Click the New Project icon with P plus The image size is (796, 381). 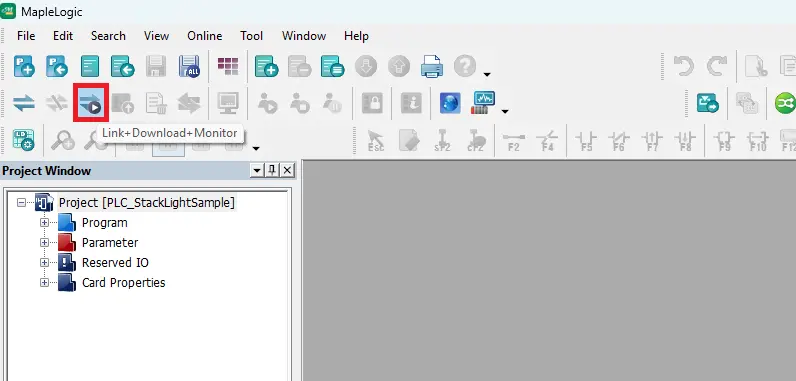click(24, 66)
